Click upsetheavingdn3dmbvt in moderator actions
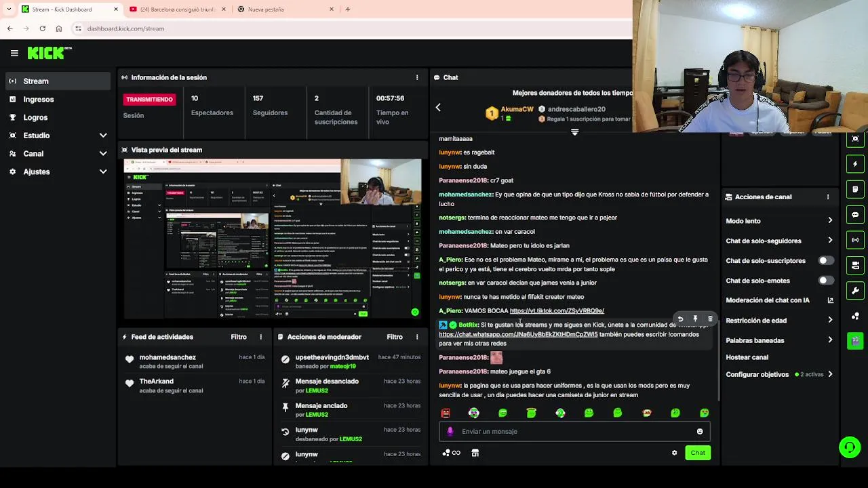 coord(332,357)
